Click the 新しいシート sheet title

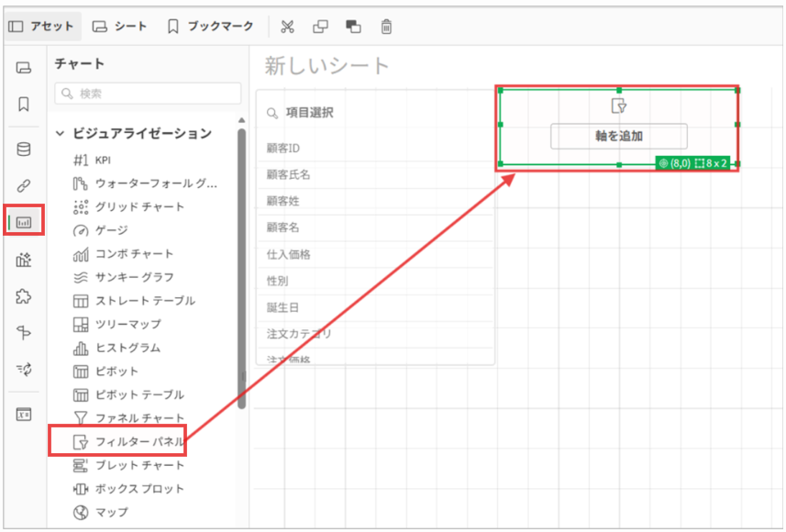coord(327,66)
